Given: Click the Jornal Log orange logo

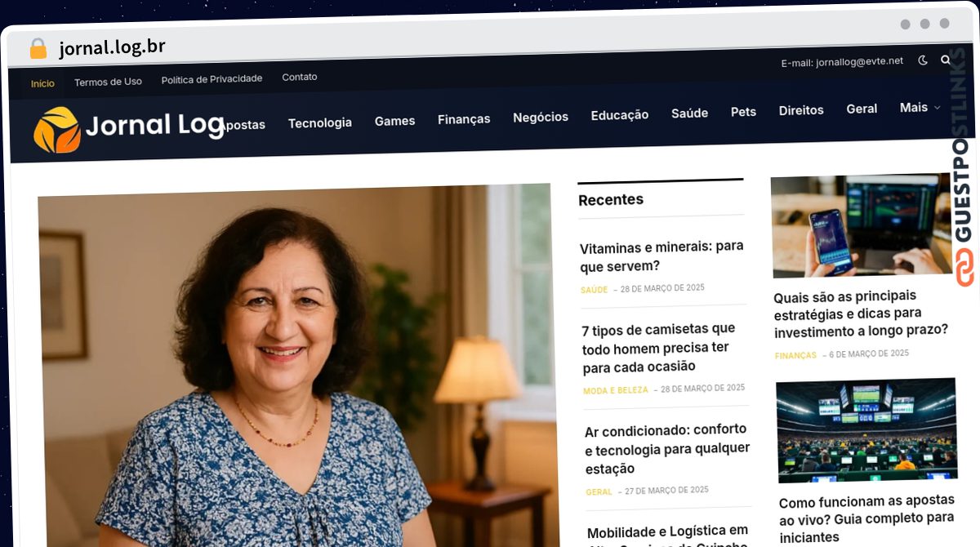Looking at the screenshot, I should [x=57, y=130].
